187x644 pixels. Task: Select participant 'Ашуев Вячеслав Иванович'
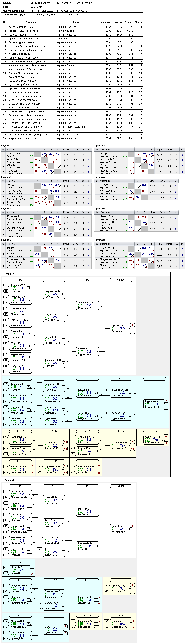tap(23, 27)
